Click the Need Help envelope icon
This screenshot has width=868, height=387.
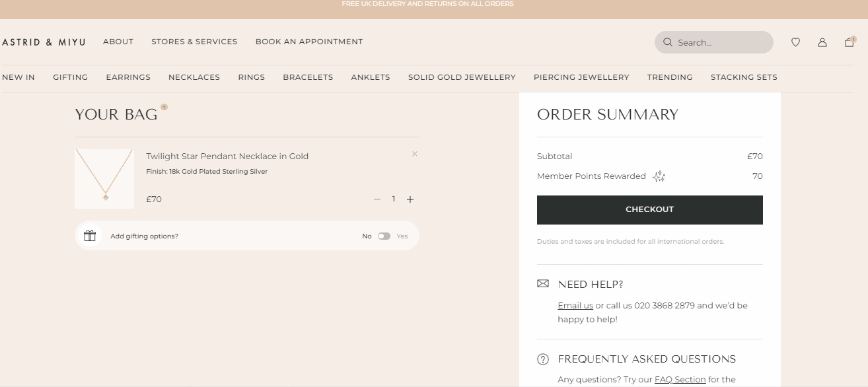(543, 283)
